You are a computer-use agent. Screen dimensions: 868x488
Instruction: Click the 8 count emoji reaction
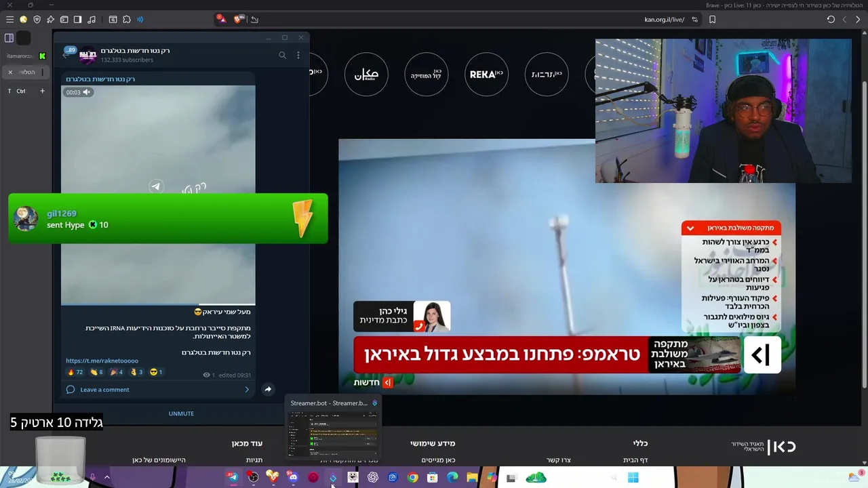[96, 372]
